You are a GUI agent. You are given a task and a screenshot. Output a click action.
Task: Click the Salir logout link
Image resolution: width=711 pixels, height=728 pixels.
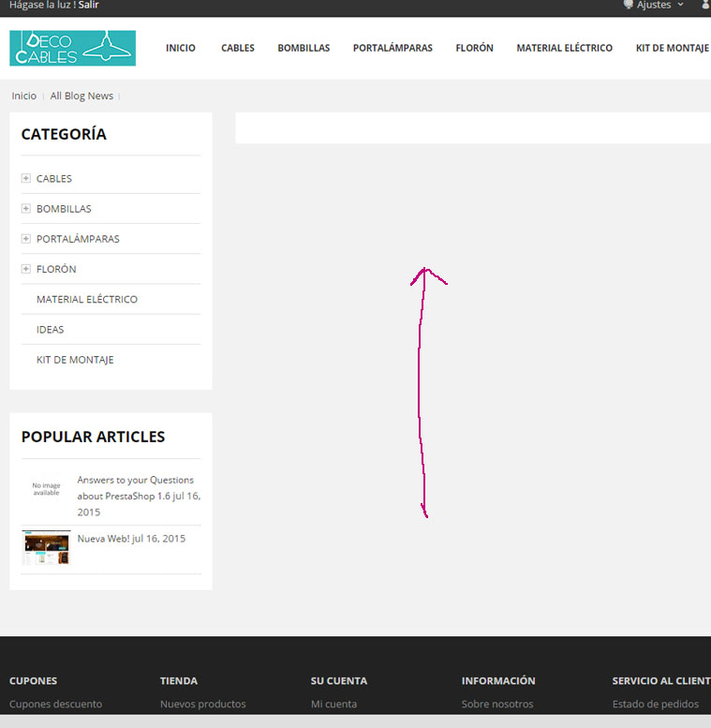point(88,5)
